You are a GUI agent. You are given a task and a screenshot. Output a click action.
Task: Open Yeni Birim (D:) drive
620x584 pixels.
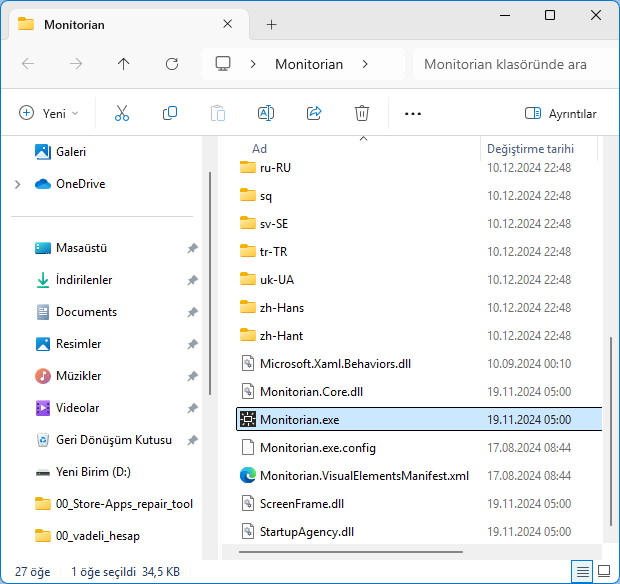pos(93,472)
